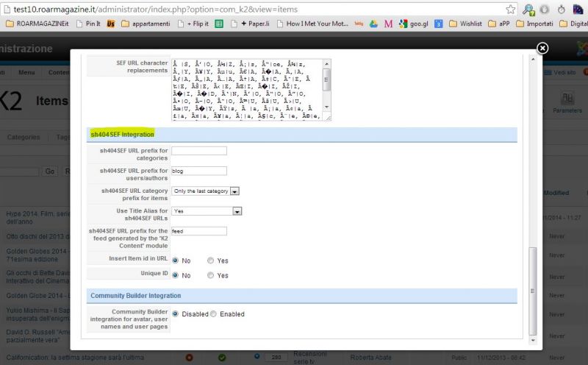Click textarea scrollbar down arrow
This screenshot has width=588, height=365.
pyautogui.click(x=326, y=107)
